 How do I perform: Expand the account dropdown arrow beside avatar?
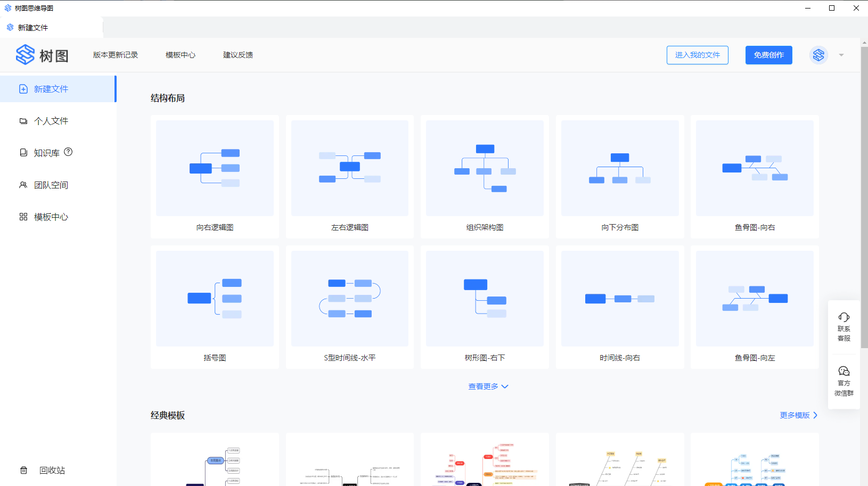pyautogui.click(x=841, y=55)
